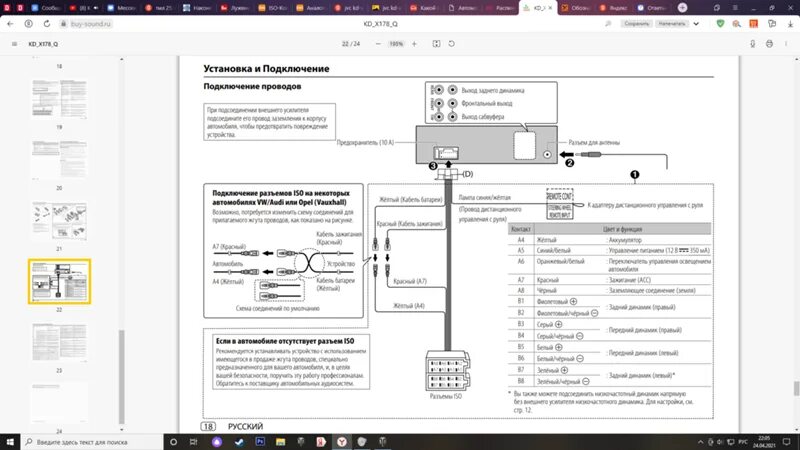
Task: Open the Windows Start menu
Action: point(10,442)
